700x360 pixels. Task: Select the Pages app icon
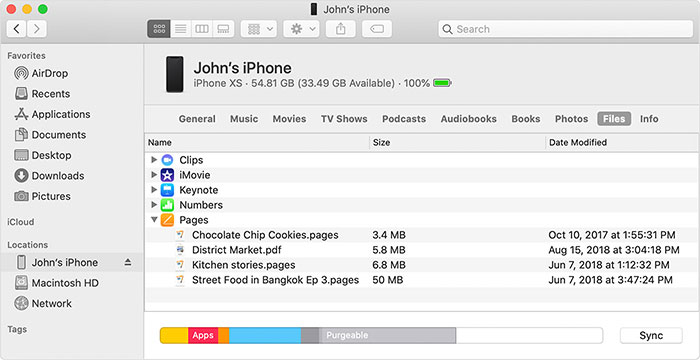coord(167,220)
